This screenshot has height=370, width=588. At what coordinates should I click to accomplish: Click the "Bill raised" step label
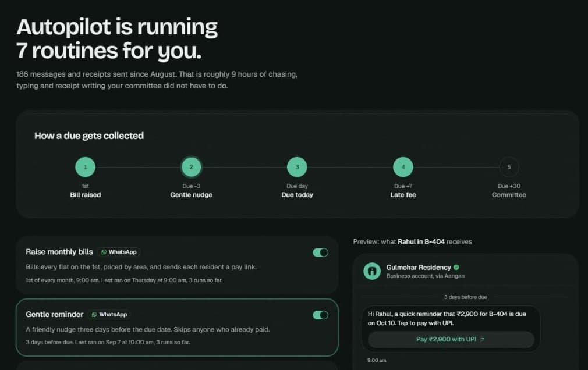tap(86, 195)
